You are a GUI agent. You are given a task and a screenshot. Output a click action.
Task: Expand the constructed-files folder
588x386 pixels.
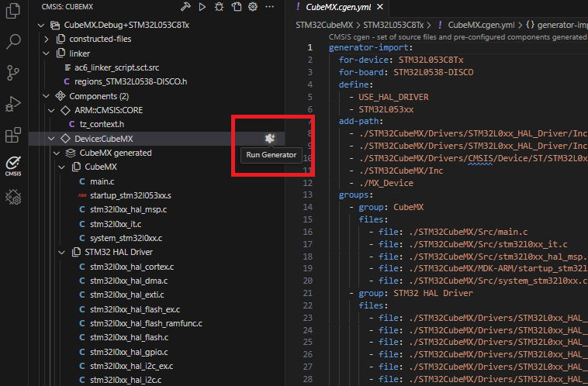[46, 39]
